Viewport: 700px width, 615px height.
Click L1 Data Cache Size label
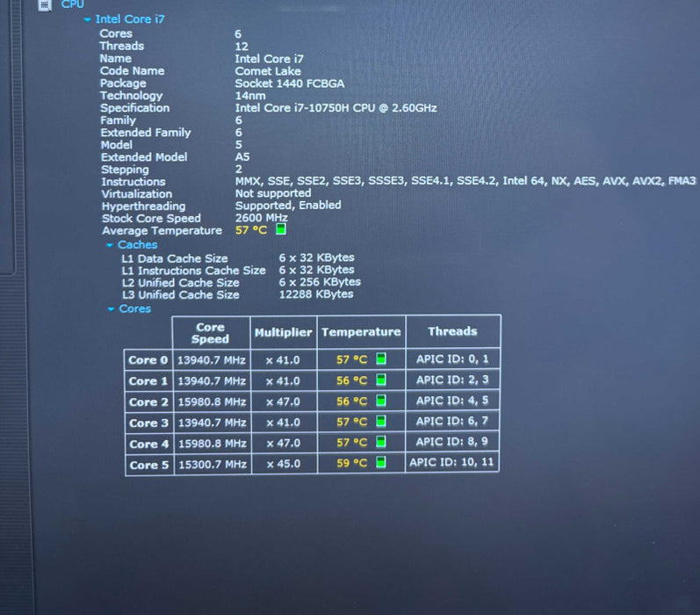click(x=175, y=258)
